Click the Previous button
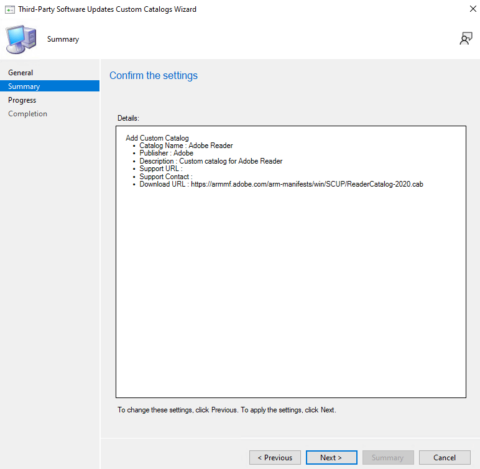This screenshot has width=480, height=469. click(275, 458)
